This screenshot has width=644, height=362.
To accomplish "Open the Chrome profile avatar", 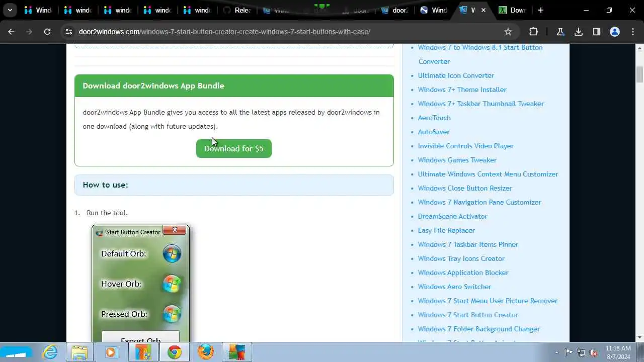I will tap(615, 32).
